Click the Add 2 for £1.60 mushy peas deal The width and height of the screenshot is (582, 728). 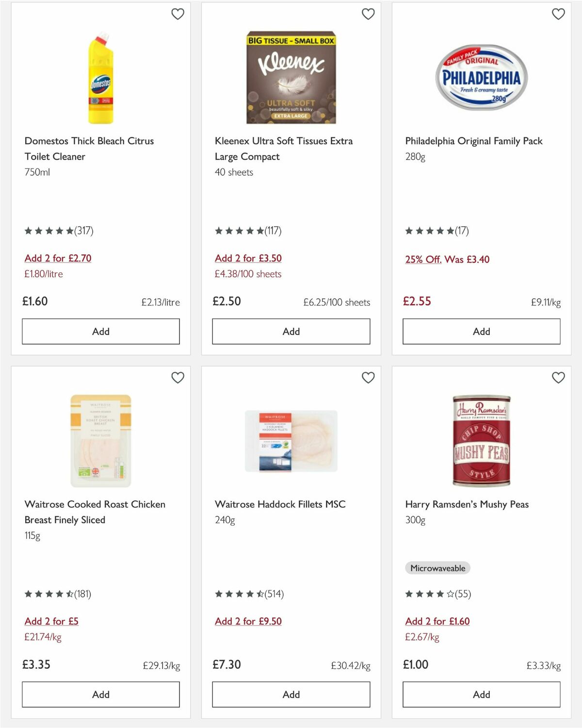pyautogui.click(x=437, y=621)
